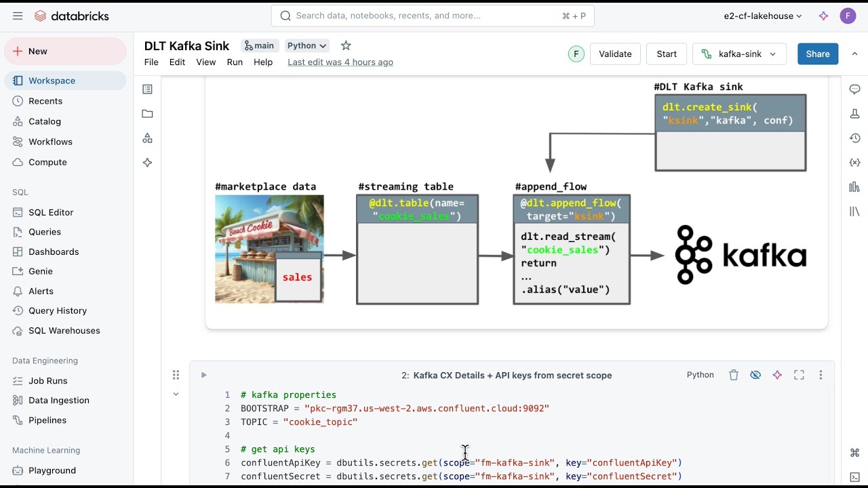Open the keyboard shortcuts icon
Image resolution: width=868 pixels, height=488 pixels.
click(x=854, y=453)
